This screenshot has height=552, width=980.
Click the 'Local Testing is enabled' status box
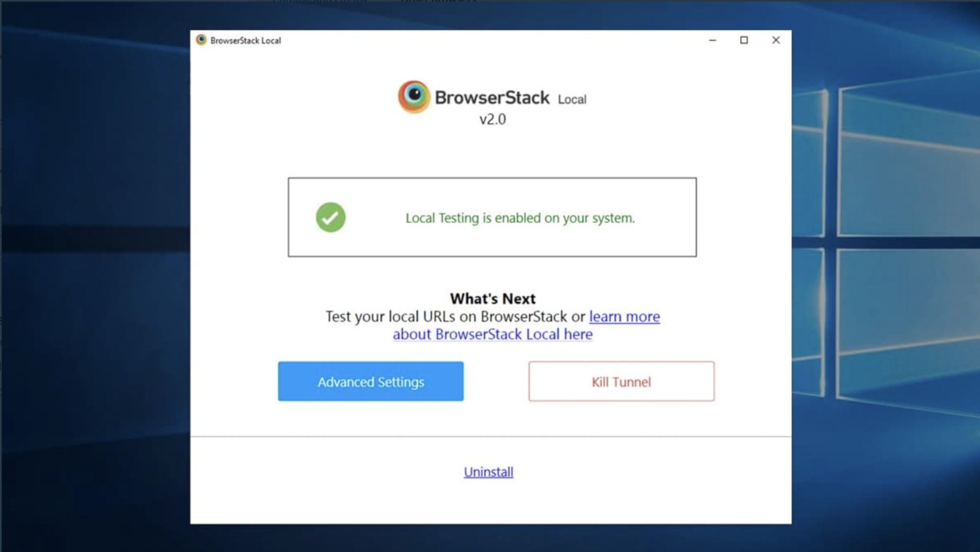(492, 217)
